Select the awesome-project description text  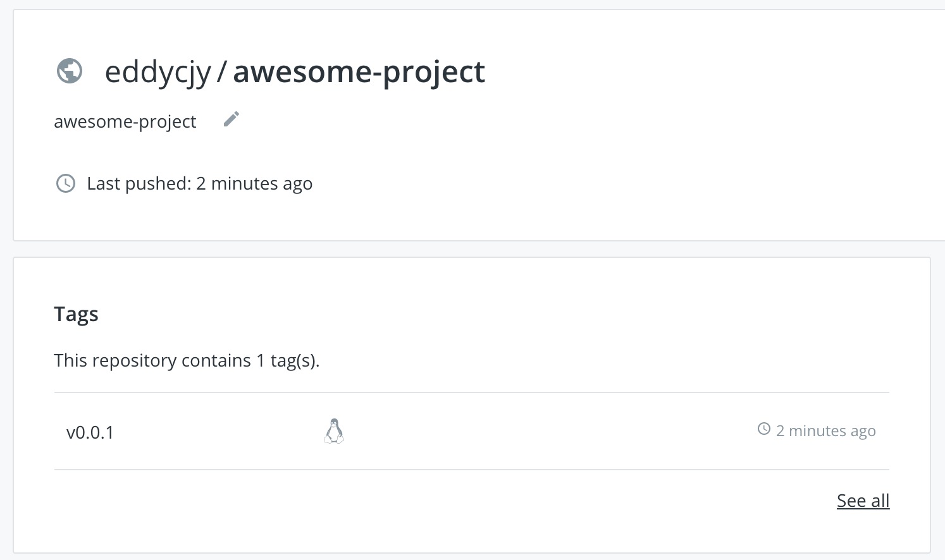click(125, 121)
